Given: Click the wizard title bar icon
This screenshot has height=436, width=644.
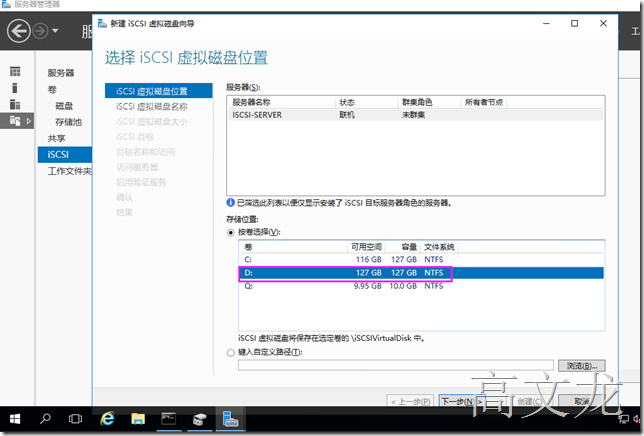Looking at the screenshot, I should coord(102,23).
